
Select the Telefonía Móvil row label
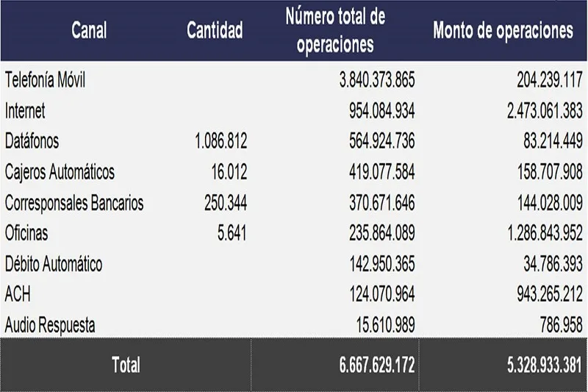pos(45,80)
